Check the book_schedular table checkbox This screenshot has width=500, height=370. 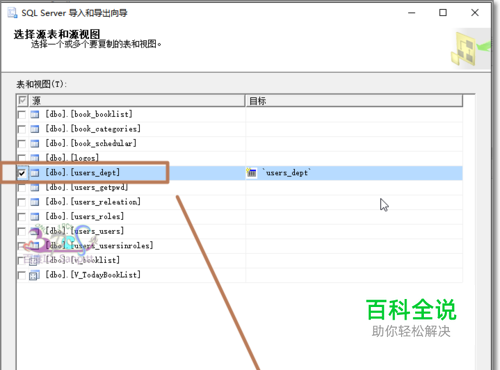(22, 144)
